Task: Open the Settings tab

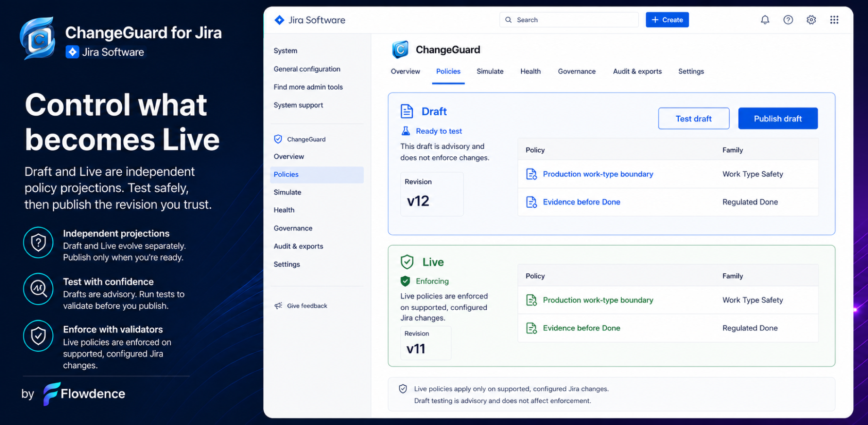Action: point(691,71)
